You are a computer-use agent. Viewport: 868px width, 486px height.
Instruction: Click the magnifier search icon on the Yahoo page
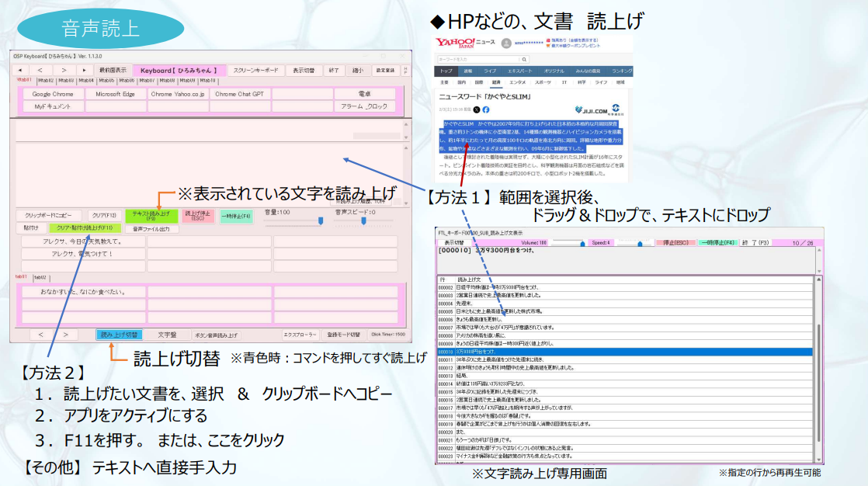click(x=524, y=59)
